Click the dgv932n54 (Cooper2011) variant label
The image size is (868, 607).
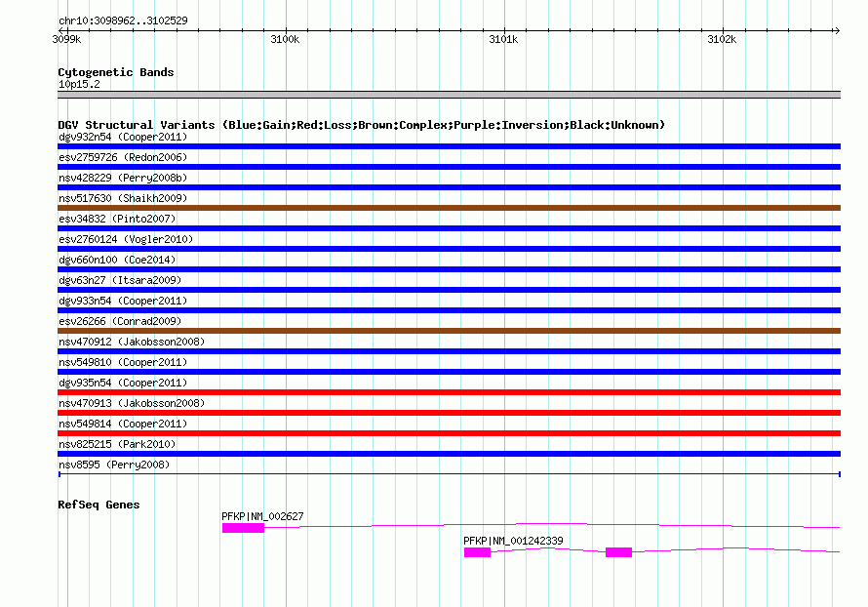[122, 137]
